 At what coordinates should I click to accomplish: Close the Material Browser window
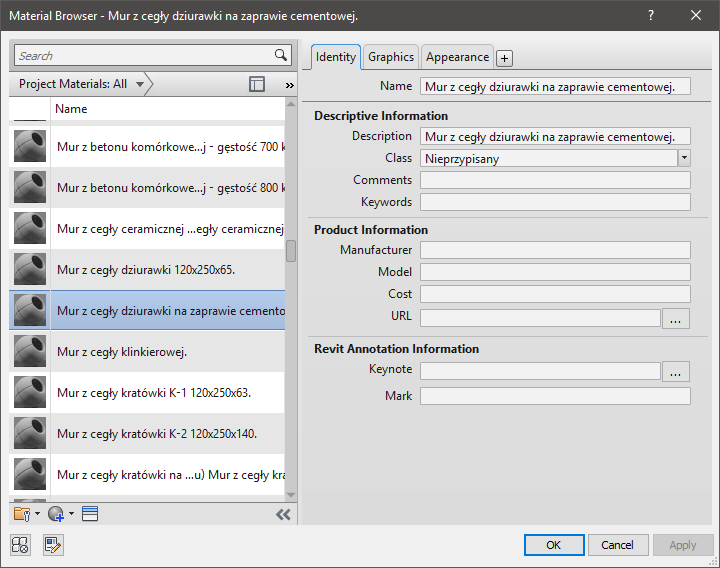click(x=696, y=15)
